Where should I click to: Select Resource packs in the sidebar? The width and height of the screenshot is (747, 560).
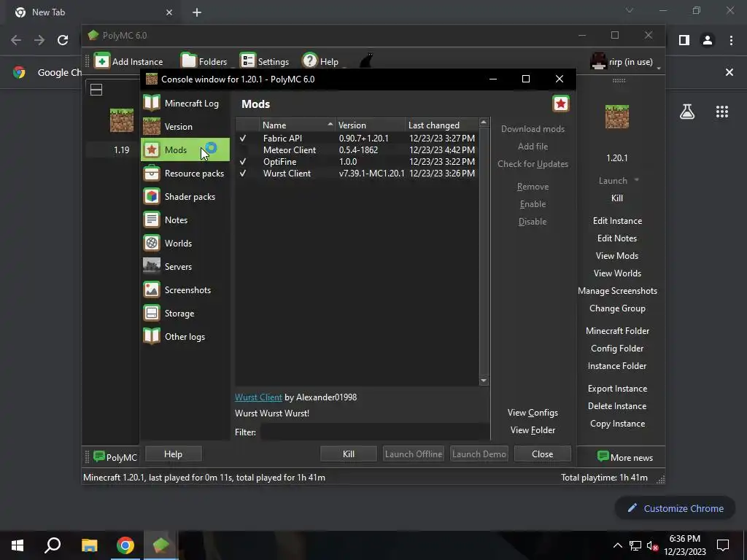[185, 174]
